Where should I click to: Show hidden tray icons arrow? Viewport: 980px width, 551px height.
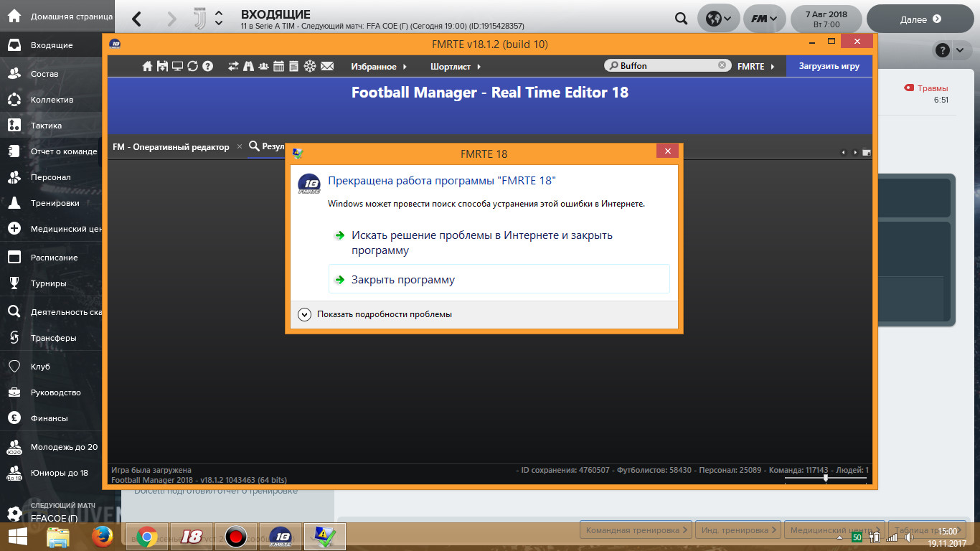coord(840,537)
